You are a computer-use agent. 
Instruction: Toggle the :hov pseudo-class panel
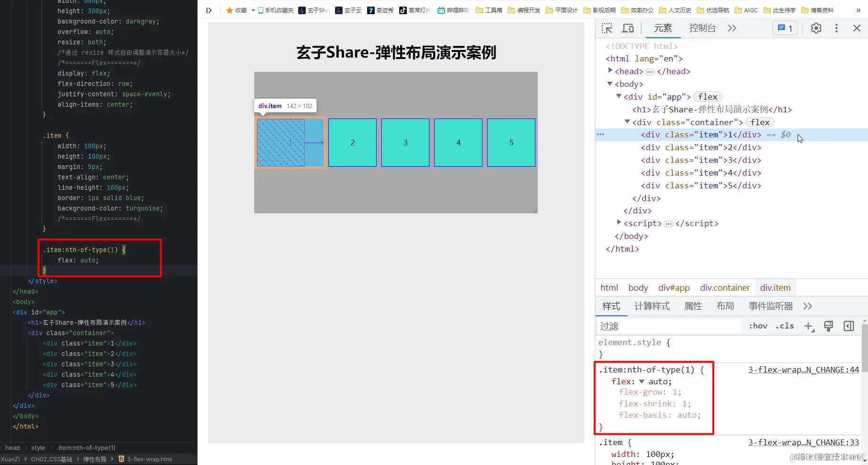coord(757,326)
